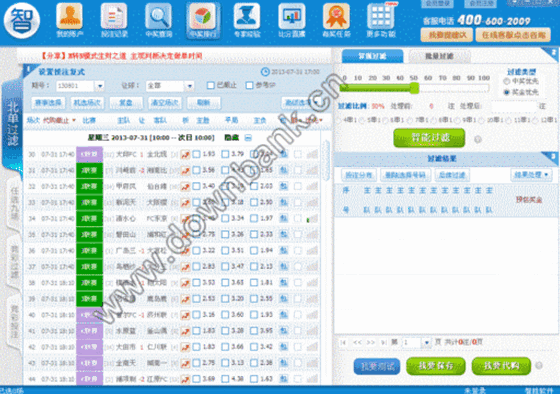Screen dimensions: 560x394
Task: Click the 我要保存 button
Action: (436, 366)
